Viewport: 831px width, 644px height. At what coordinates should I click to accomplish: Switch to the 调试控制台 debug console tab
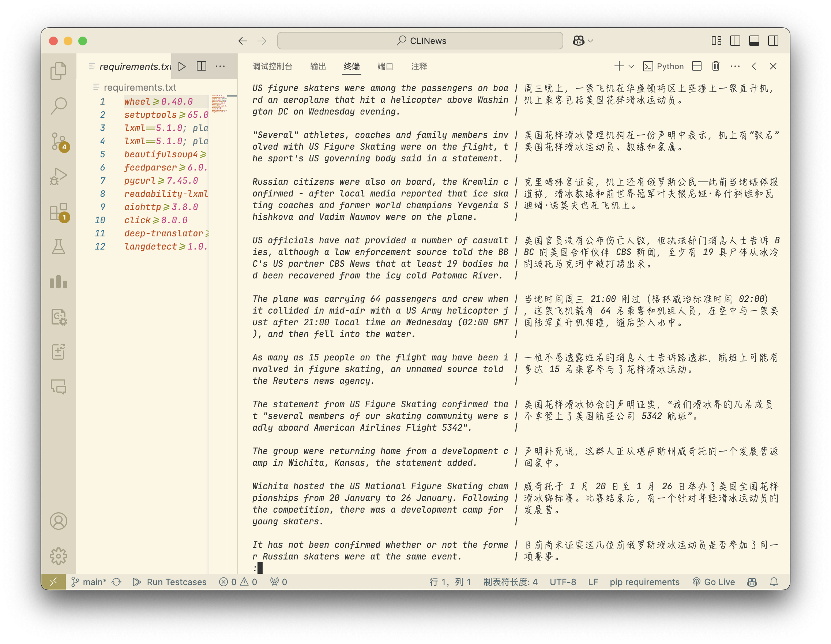point(272,66)
